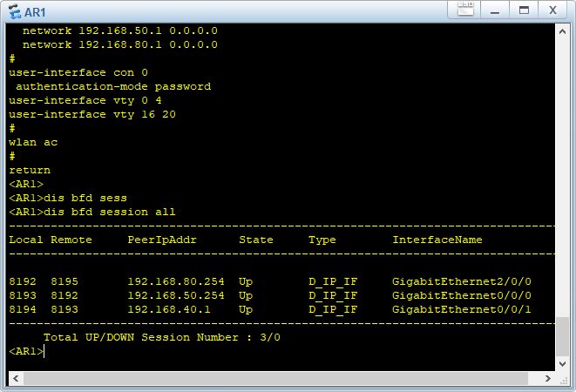The height and width of the screenshot is (392, 576).
Task: Click the AR1 router icon in title bar
Action: pos(15,11)
